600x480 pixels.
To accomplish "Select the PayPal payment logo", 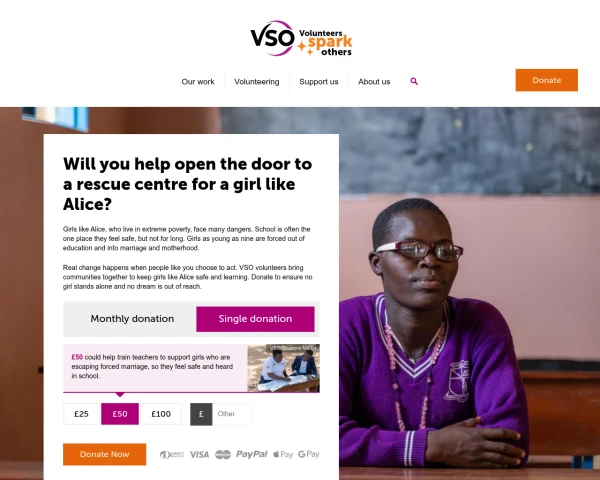I will [x=251, y=454].
